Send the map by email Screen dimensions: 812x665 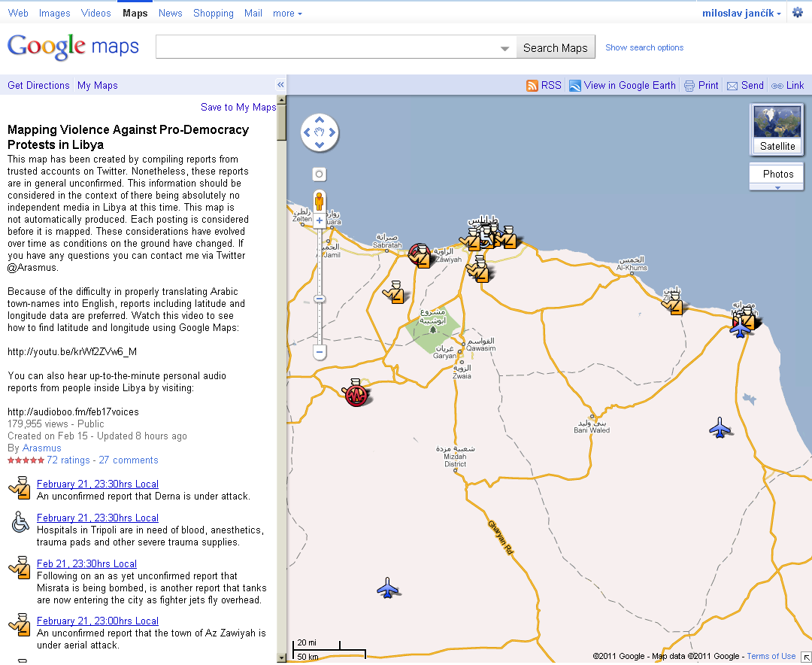[745, 86]
